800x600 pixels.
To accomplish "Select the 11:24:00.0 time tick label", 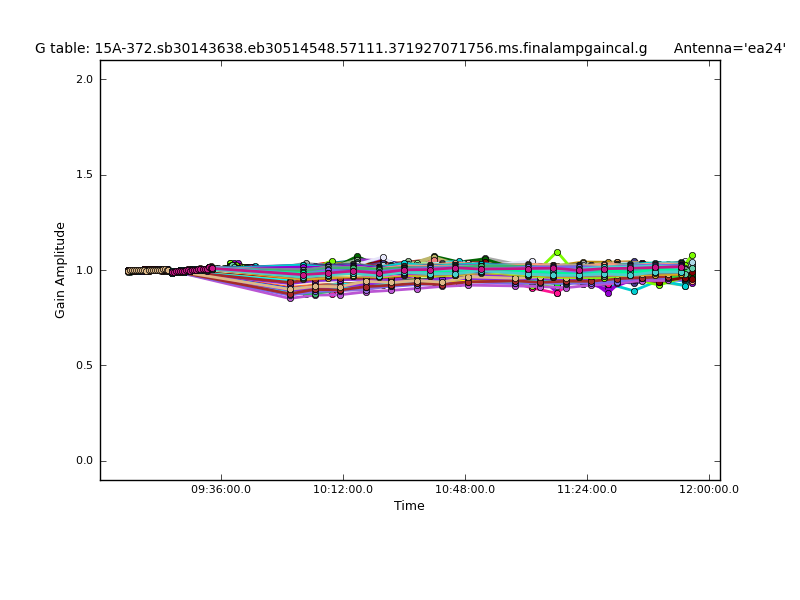I will (587, 490).
